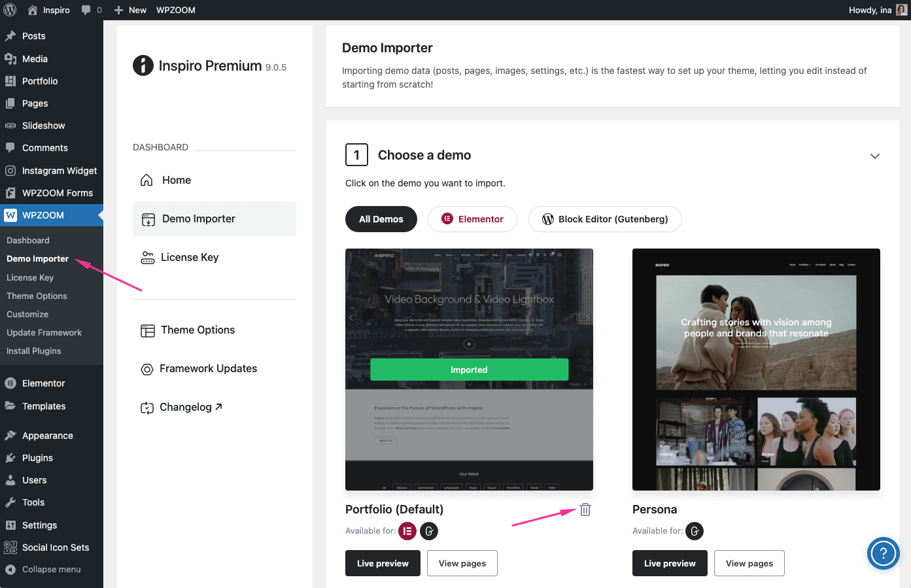Click the Users icon in sidebar
911x588 pixels.
(10, 480)
